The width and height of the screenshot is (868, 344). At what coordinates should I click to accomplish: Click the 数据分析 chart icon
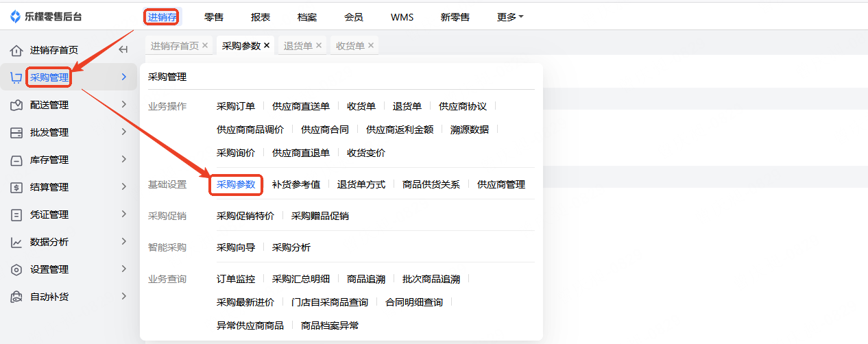(x=16, y=242)
